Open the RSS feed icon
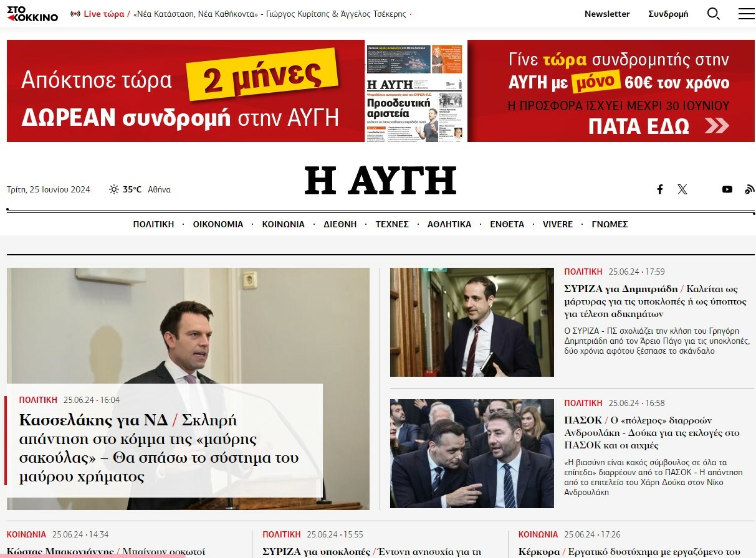756x558 pixels. tap(750, 189)
